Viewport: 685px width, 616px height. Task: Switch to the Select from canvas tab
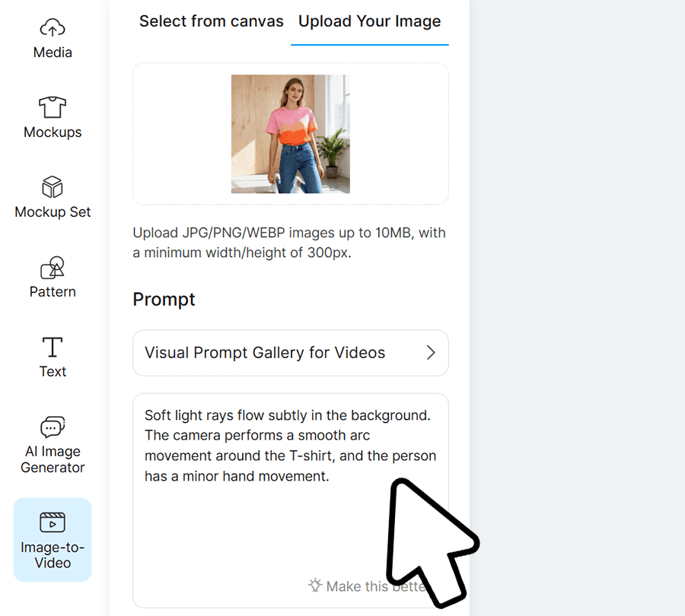211,21
